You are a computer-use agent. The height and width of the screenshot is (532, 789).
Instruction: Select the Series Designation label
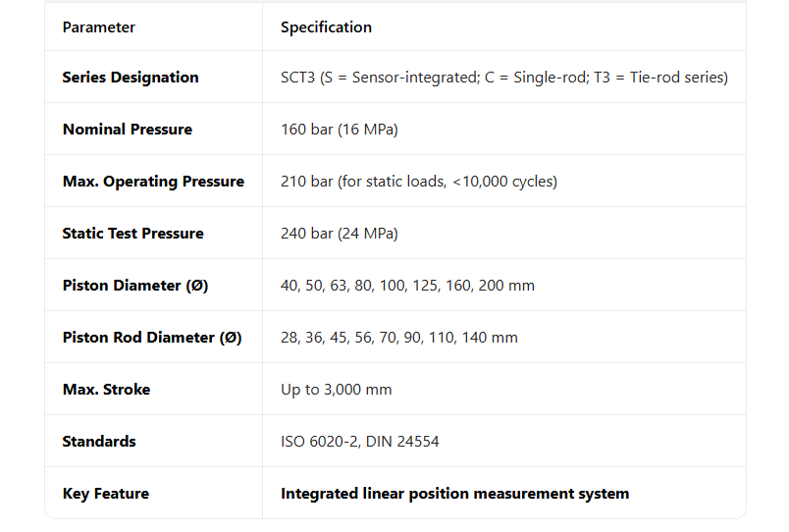tap(131, 78)
